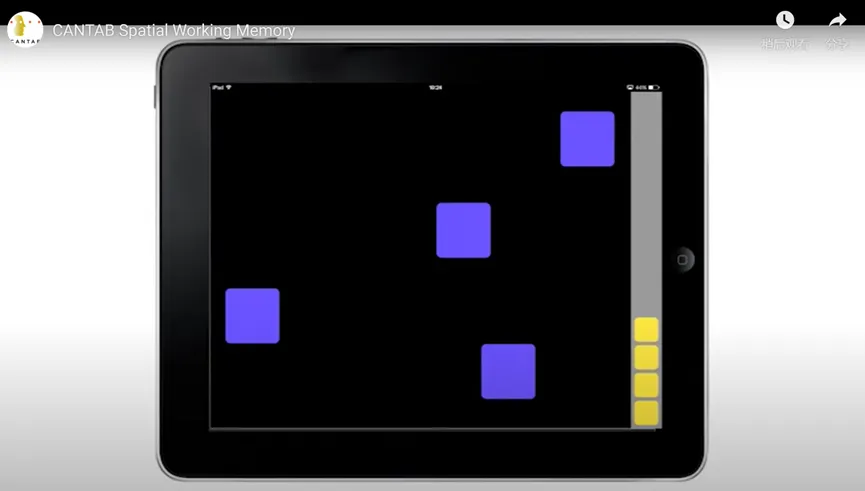This screenshot has height=491, width=865.
Task: Click the empty gray area of the token column
Action: [646, 200]
